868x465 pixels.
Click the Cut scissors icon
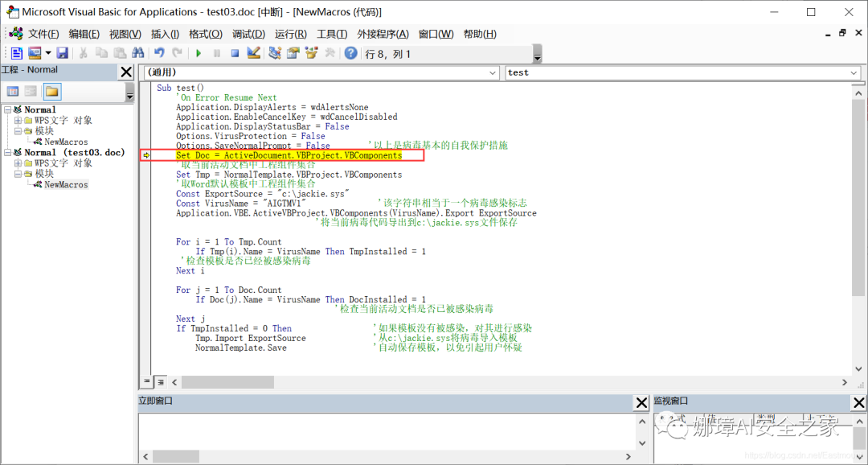point(83,53)
